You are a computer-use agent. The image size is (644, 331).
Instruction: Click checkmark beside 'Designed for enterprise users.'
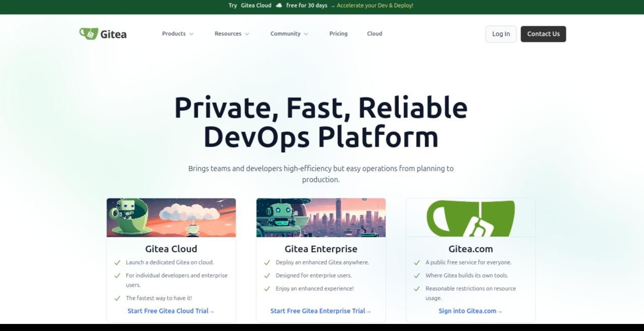(x=267, y=276)
